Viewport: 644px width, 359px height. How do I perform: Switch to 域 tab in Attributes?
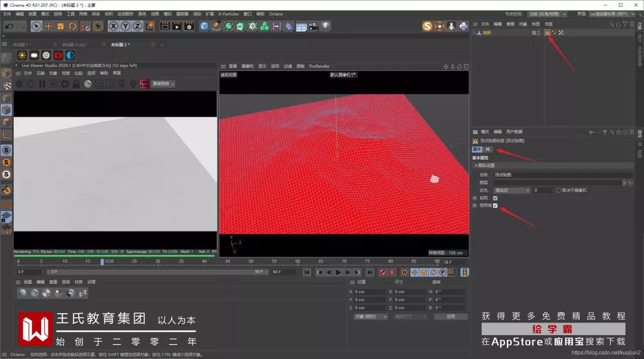488,149
